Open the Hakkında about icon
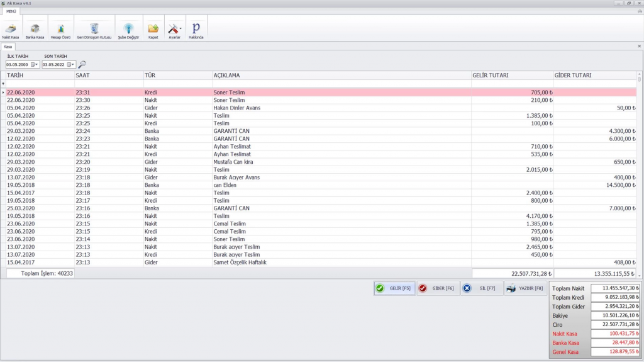This screenshot has width=644, height=362. (196, 29)
